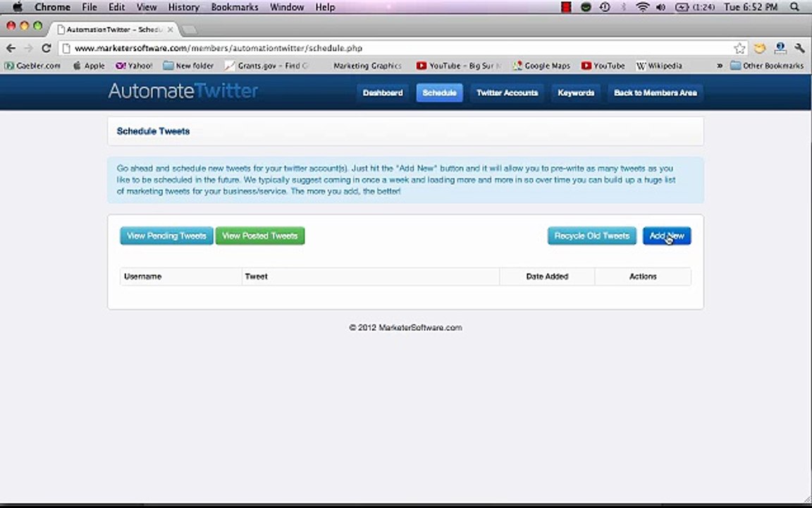Open the New folder bookmark folder
Viewport: 812px width, 508px height.
pos(188,66)
